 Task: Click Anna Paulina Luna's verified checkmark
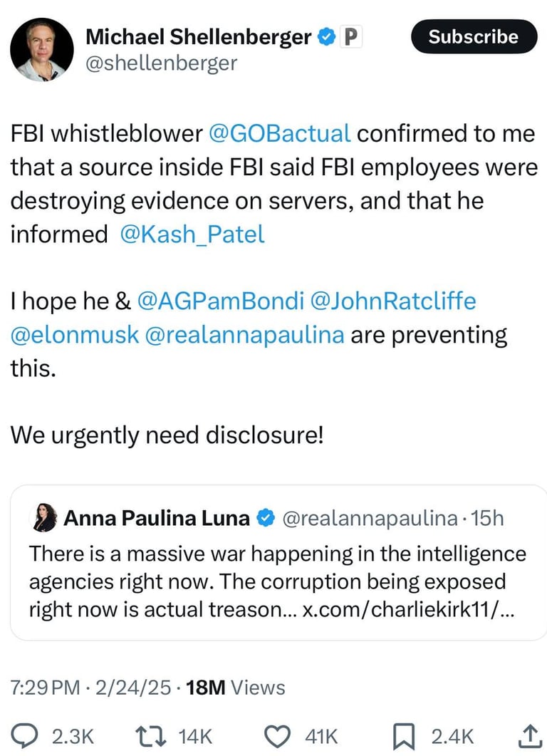265,518
